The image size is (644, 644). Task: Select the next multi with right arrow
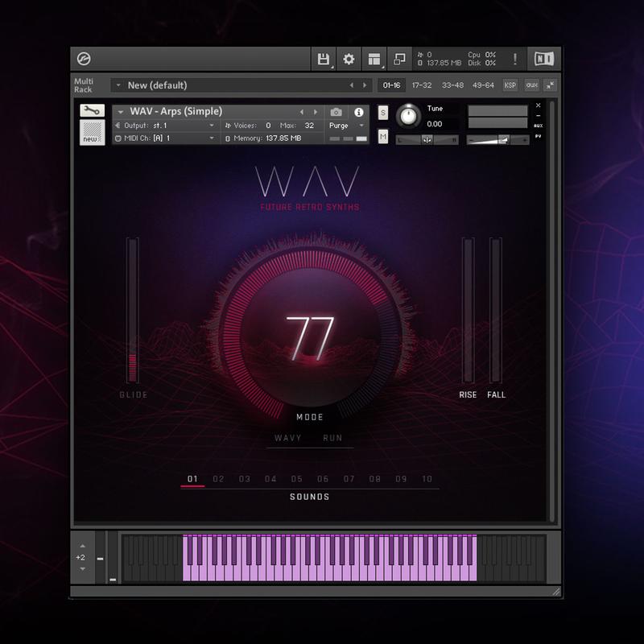[x=365, y=85]
